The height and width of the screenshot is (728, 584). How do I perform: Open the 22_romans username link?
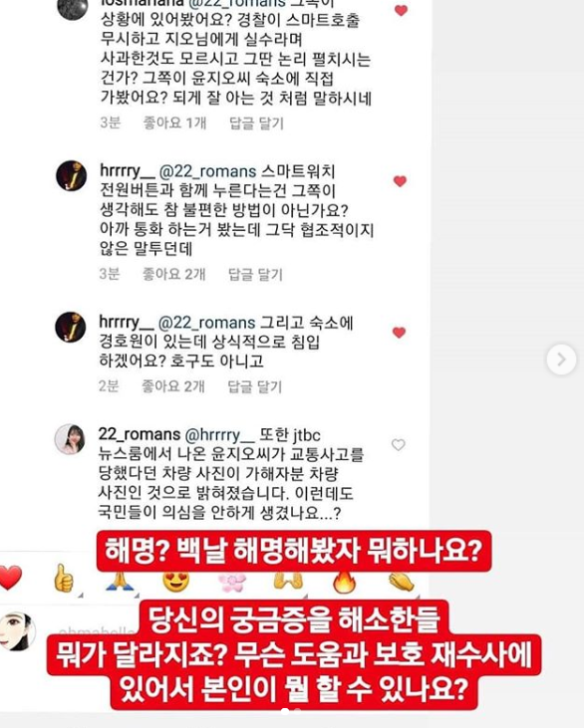click(140, 434)
